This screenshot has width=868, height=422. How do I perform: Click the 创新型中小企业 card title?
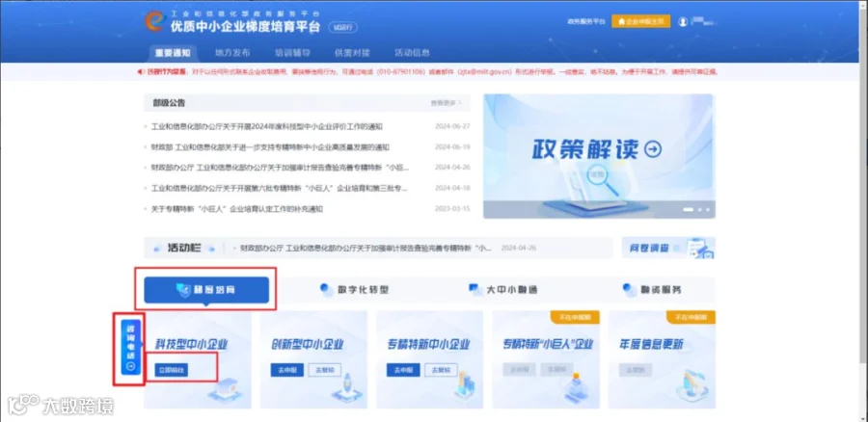(x=308, y=344)
